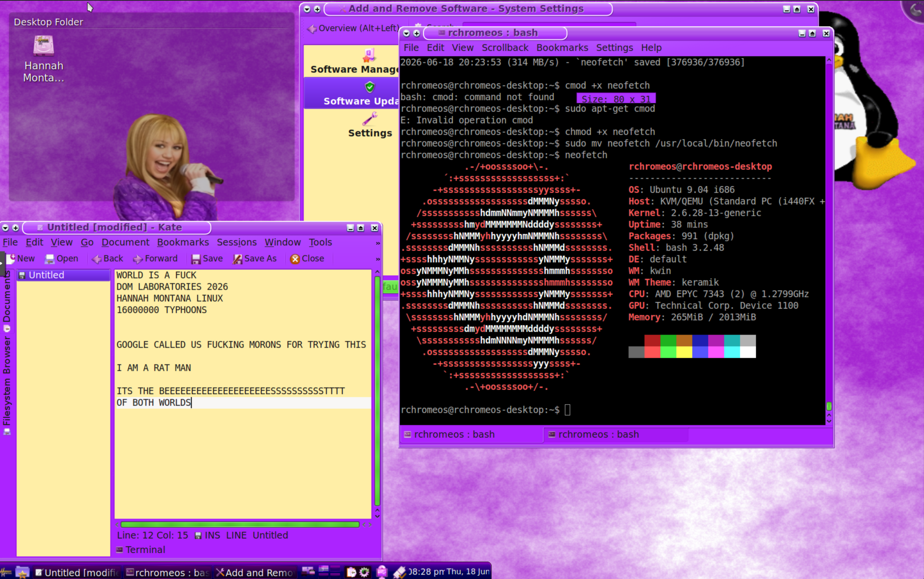
Task: Click the Save As icon in Kate
Action: click(238, 259)
